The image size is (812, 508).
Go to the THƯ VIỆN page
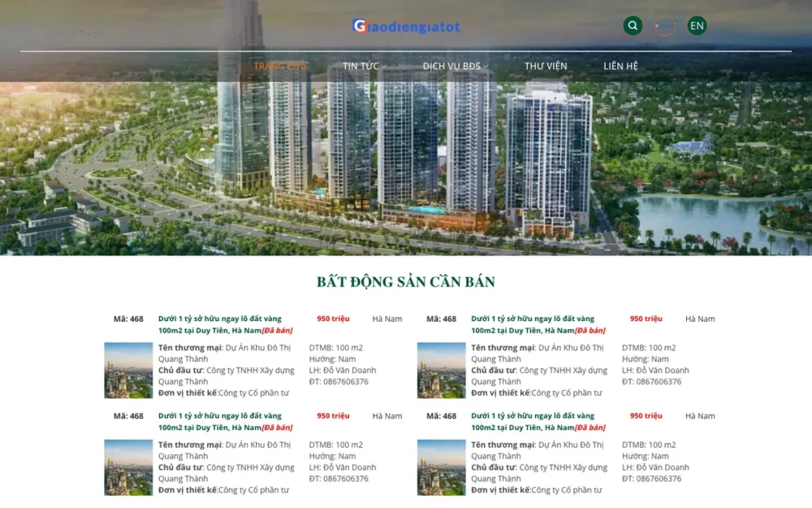(546, 67)
